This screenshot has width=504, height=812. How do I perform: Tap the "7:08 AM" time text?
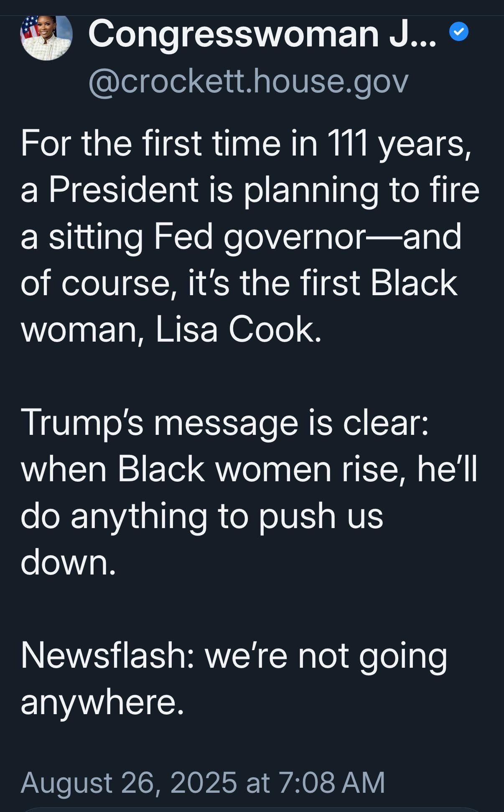[x=331, y=782]
